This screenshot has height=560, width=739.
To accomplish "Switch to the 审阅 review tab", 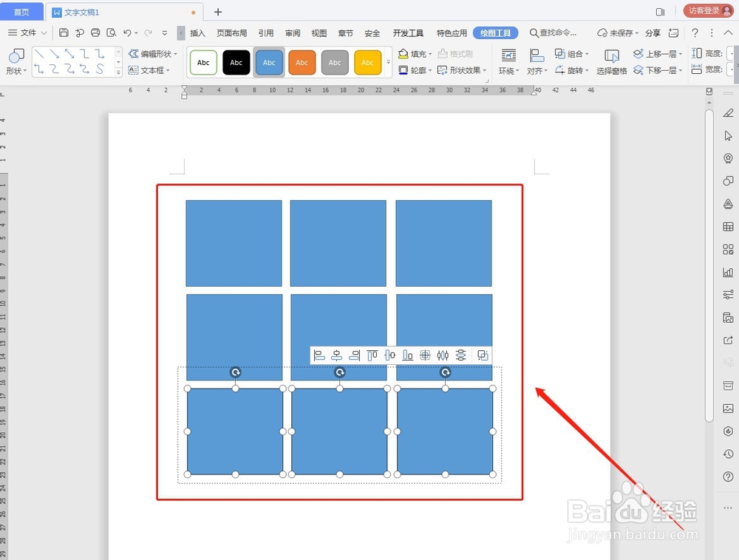I will point(293,33).
